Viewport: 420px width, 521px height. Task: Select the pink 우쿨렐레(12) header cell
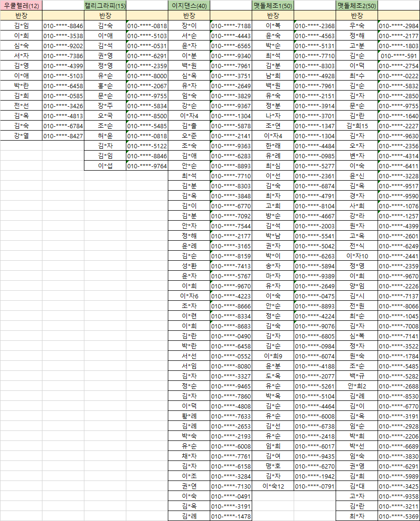(x=21, y=6)
